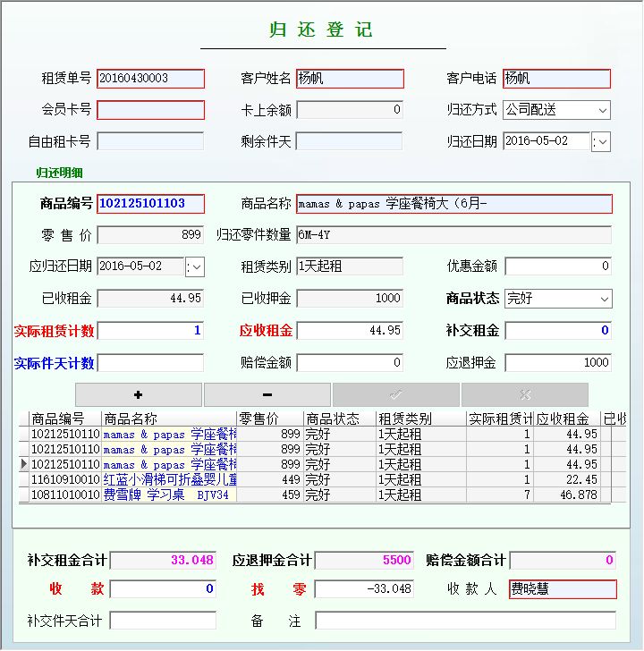The width and height of the screenshot is (644, 651).
Task: Click the checkmark confirm button
Action: [x=396, y=394]
